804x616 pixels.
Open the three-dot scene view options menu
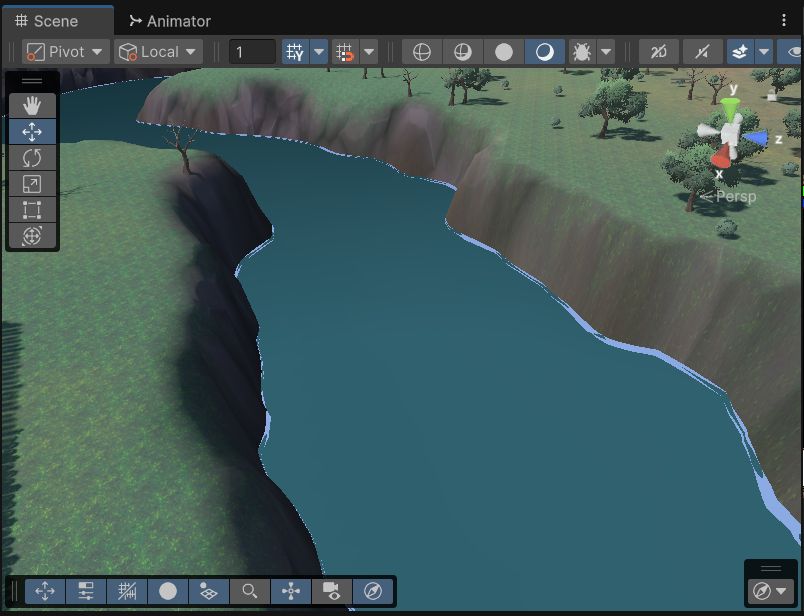pos(784,21)
